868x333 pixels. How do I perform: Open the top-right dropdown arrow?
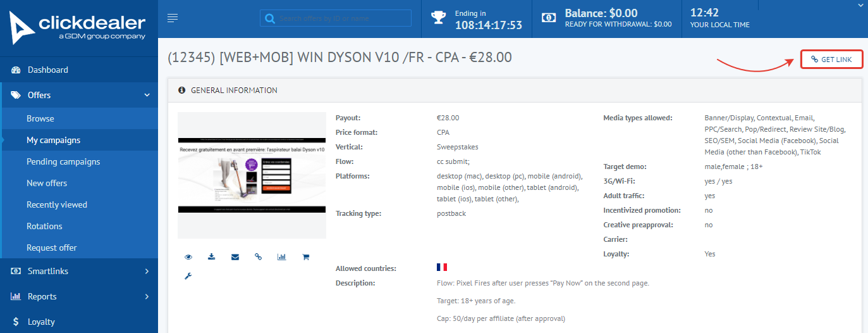(x=859, y=5)
